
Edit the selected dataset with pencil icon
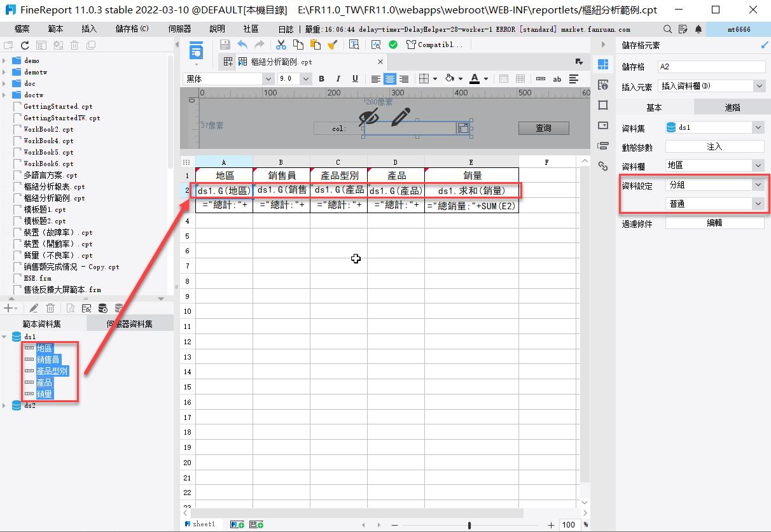click(x=34, y=308)
